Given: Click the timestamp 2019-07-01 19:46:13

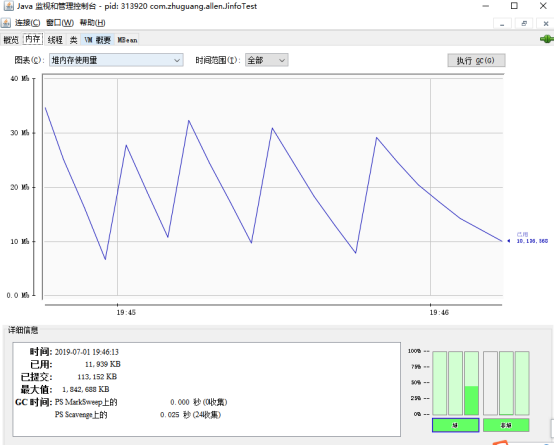Looking at the screenshot, I should 87,352.
